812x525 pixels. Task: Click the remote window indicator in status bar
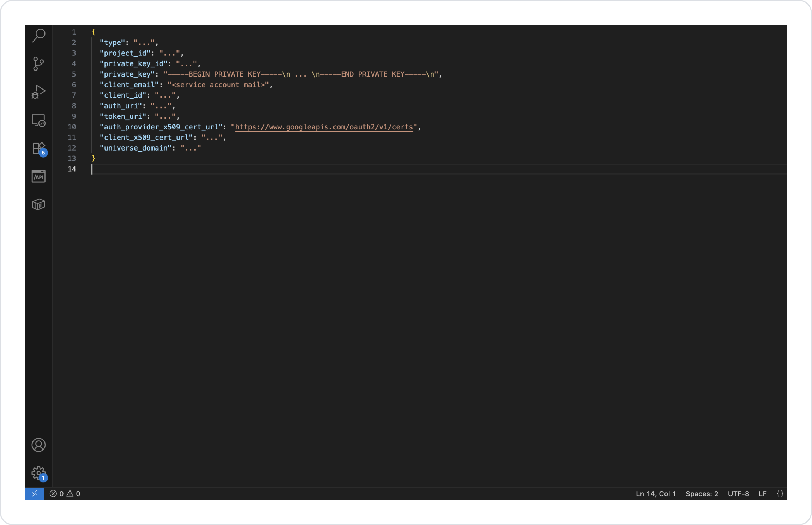(35, 494)
